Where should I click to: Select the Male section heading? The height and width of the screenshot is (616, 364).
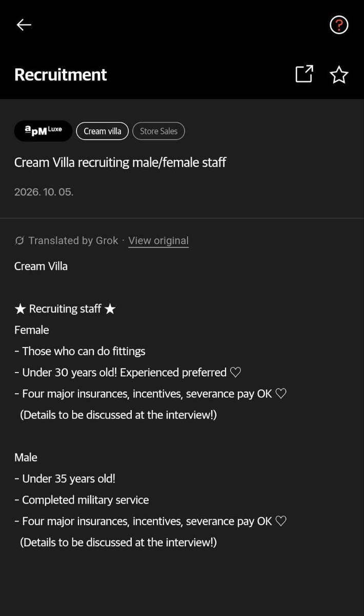click(26, 457)
